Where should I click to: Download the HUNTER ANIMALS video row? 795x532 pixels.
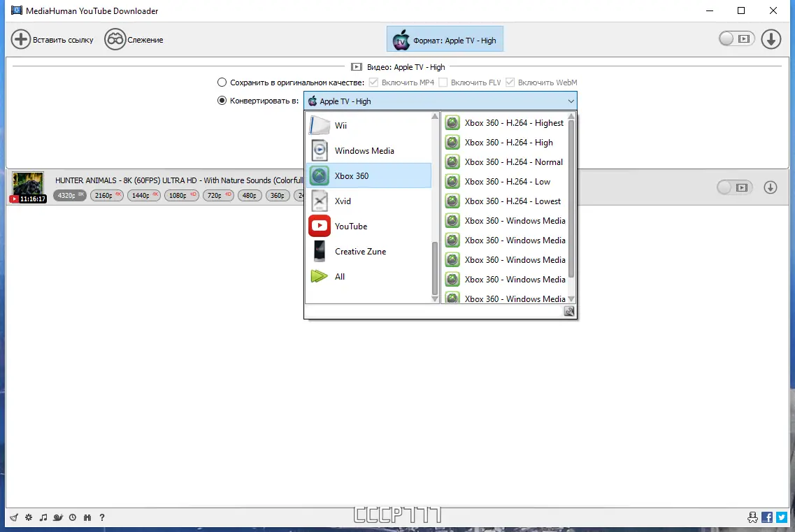770,187
